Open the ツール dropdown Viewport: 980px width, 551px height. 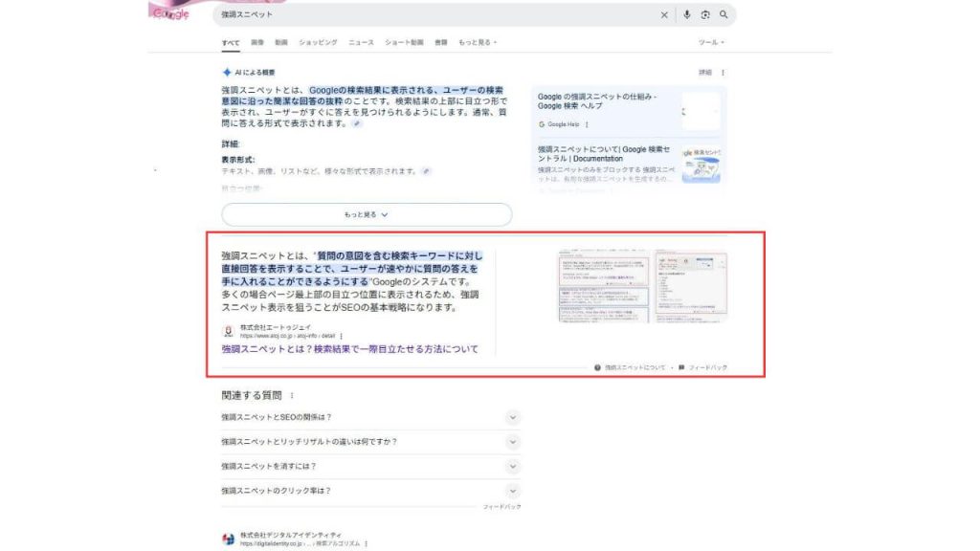tap(711, 42)
